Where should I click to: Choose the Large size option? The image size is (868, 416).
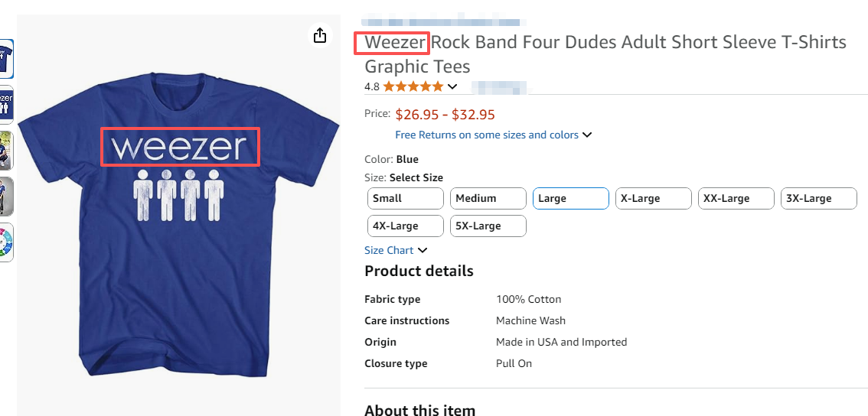click(570, 198)
